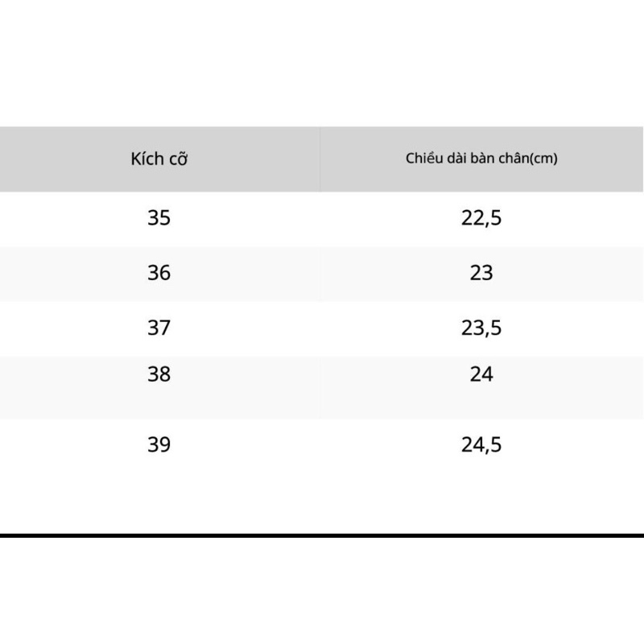Select the 23,5 foot length value
644x644 pixels.
[x=481, y=328]
